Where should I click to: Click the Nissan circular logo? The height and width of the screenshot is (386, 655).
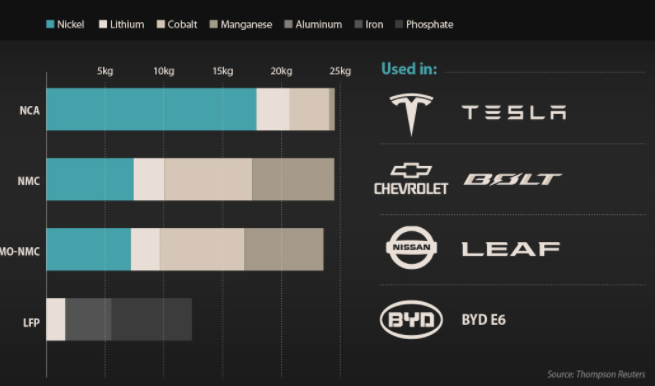pos(411,247)
